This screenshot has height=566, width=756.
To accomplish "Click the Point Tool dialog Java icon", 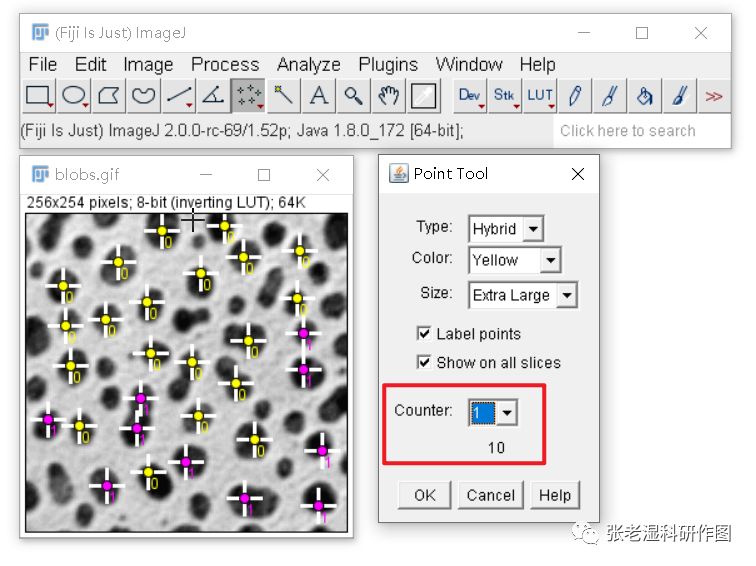I will click(398, 174).
